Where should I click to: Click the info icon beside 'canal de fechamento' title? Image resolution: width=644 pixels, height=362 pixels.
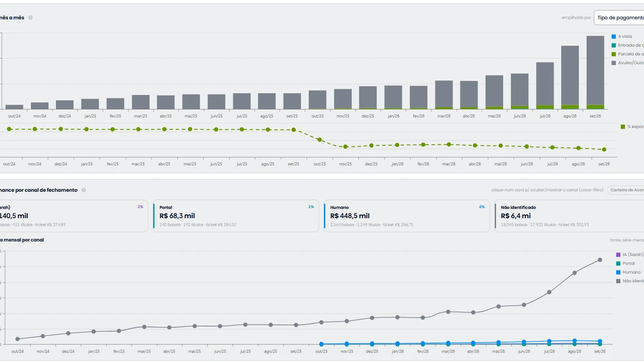pos(84,190)
